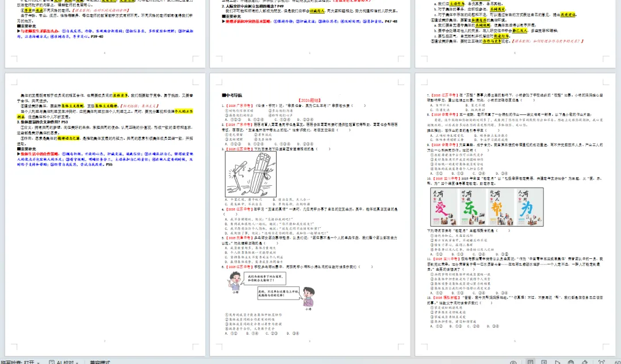Select web layout globe icon

coord(571,362)
